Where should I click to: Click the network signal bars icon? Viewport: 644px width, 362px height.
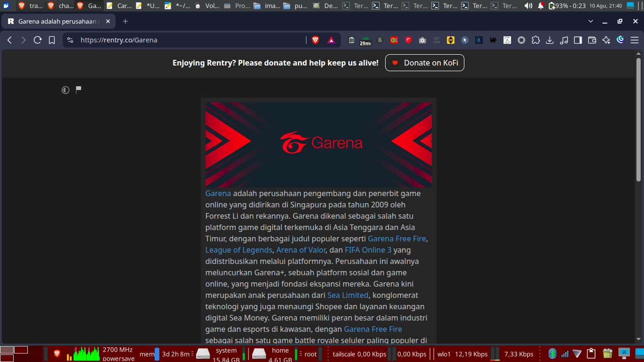(x=565, y=354)
